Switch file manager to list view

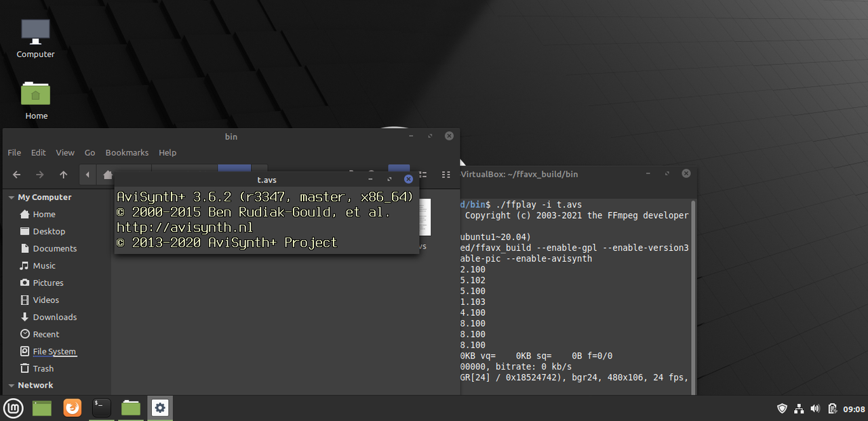pyautogui.click(x=422, y=174)
